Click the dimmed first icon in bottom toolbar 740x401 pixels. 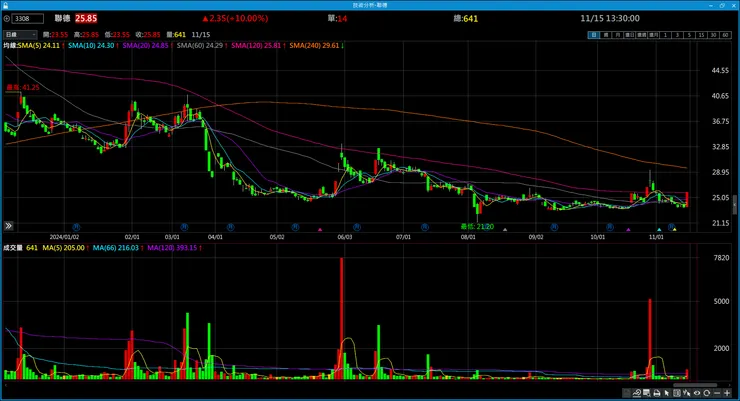pos(626,393)
